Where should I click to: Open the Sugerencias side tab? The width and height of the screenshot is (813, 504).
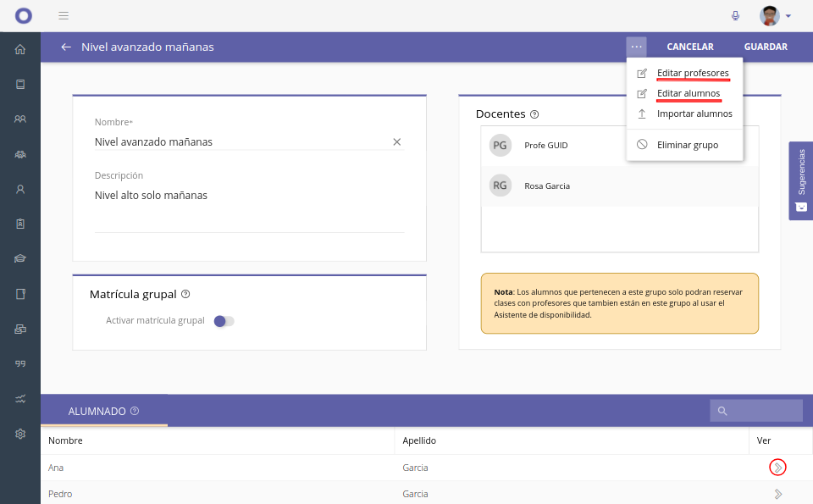800,180
